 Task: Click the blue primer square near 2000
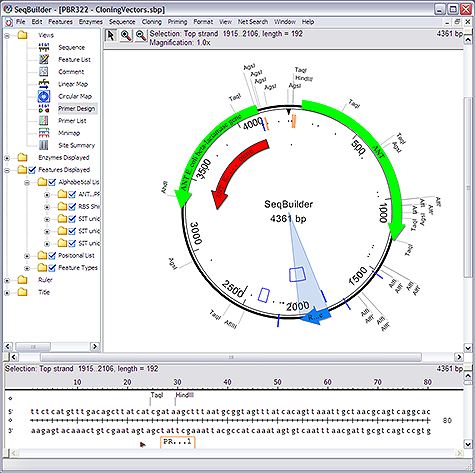[x=297, y=274]
